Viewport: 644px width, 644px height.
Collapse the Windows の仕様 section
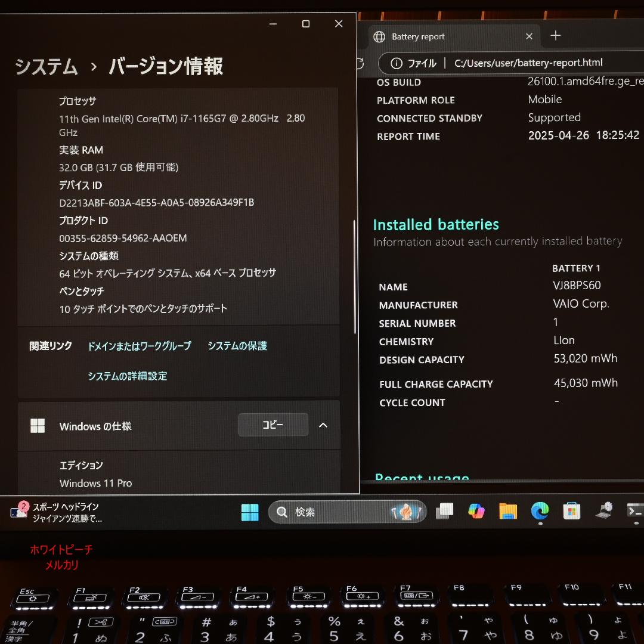(323, 425)
